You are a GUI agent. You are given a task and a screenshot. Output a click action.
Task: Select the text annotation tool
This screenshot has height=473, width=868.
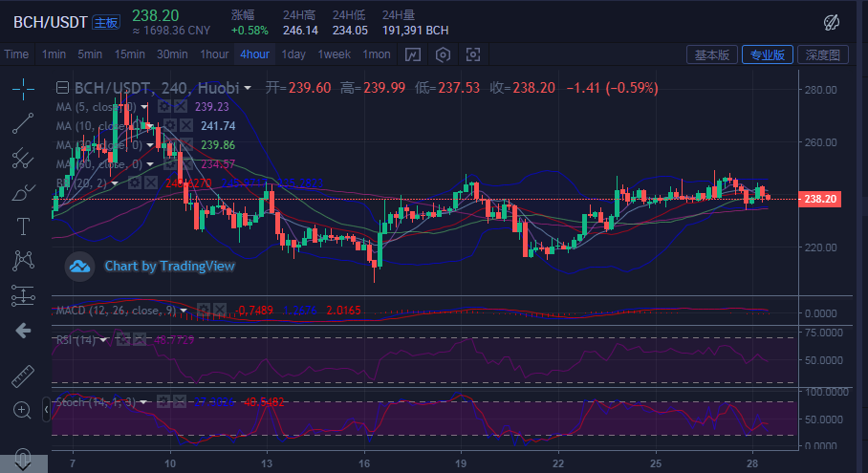(23, 226)
